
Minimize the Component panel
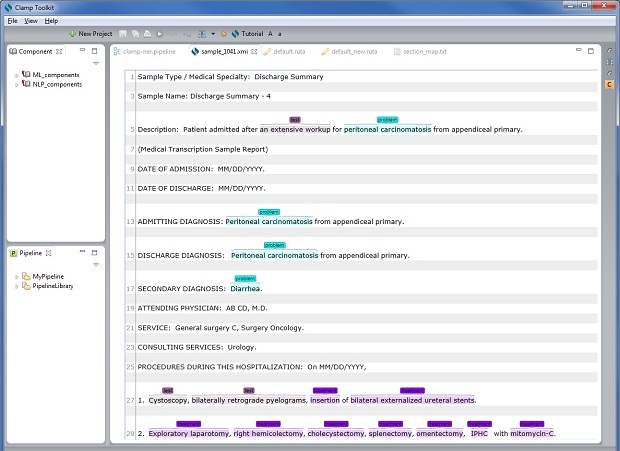[81, 51]
